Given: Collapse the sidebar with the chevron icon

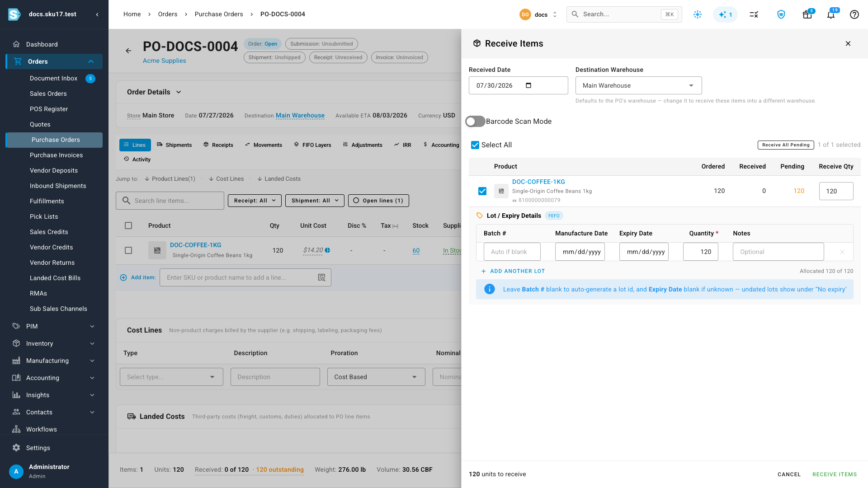Looking at the screenshot, I should pyautogui.click(x=97, y=14).
